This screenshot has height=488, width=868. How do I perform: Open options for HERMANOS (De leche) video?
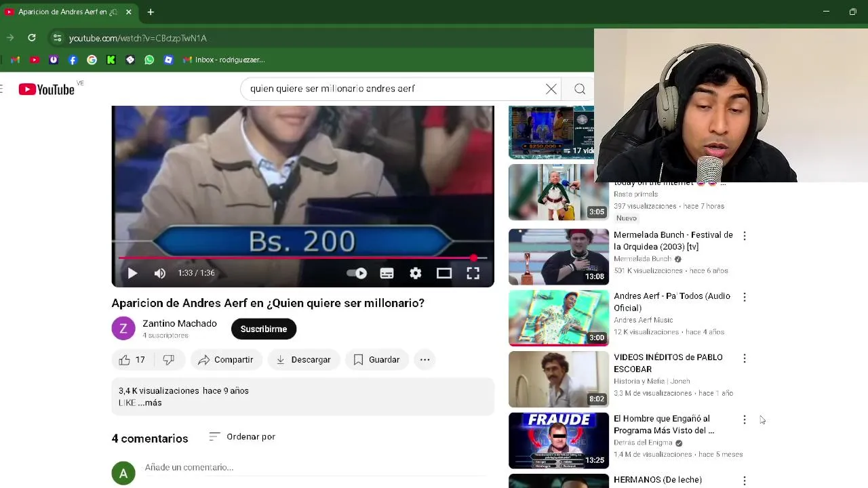point(745,481)
